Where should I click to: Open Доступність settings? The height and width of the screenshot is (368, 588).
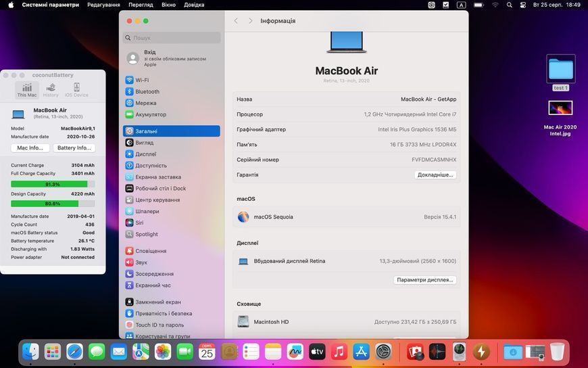tap(172, 166)
